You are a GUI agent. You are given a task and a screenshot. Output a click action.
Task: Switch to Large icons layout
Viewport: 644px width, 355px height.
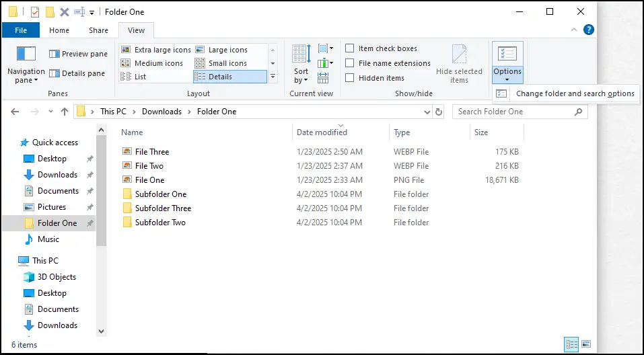coord(222,50)
